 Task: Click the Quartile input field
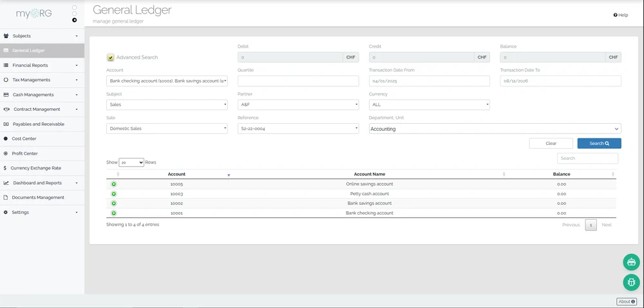pos(298,81)
